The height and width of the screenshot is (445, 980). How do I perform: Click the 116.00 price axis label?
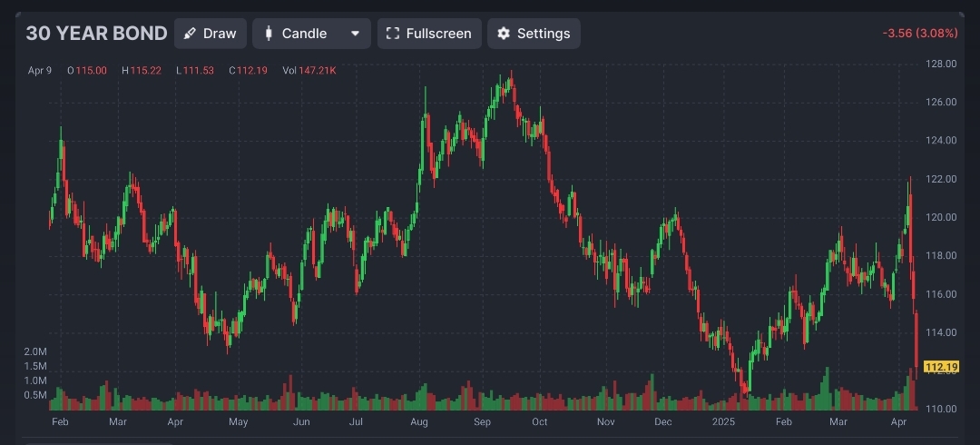941,294
